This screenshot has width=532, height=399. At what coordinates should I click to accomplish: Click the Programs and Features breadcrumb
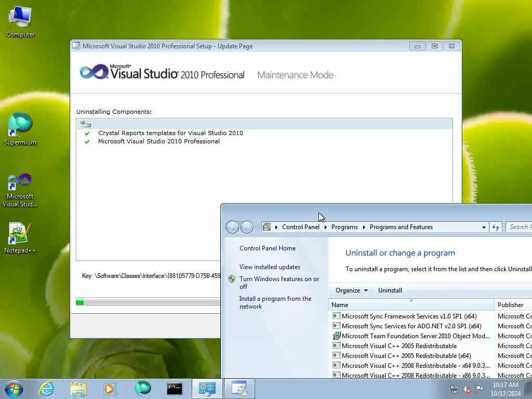point(401,227)
